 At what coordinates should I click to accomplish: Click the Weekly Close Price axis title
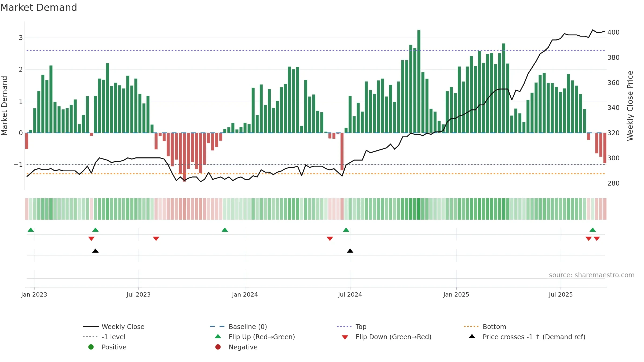click(630, 106)
